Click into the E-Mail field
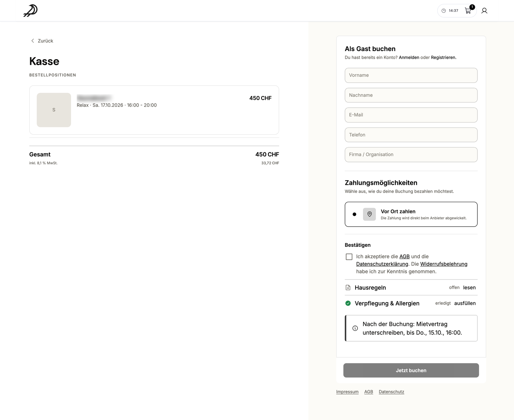Image resolution: width=514 pixels, height=420 pixels. [411, 115]
